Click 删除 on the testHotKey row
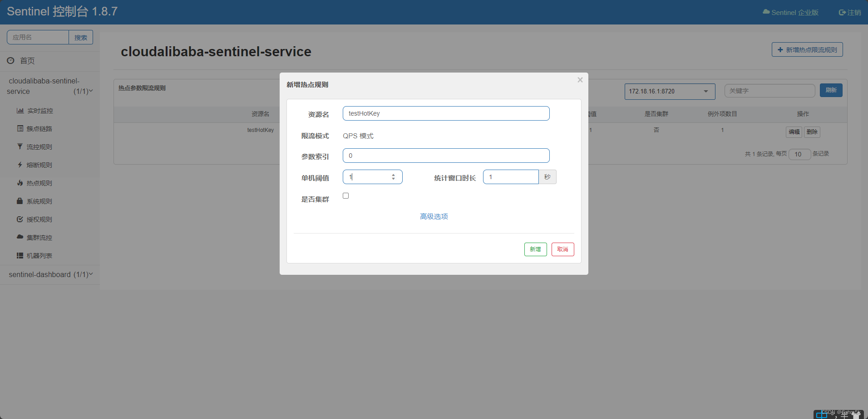This screenshot has height=419, width=868. 812,132
